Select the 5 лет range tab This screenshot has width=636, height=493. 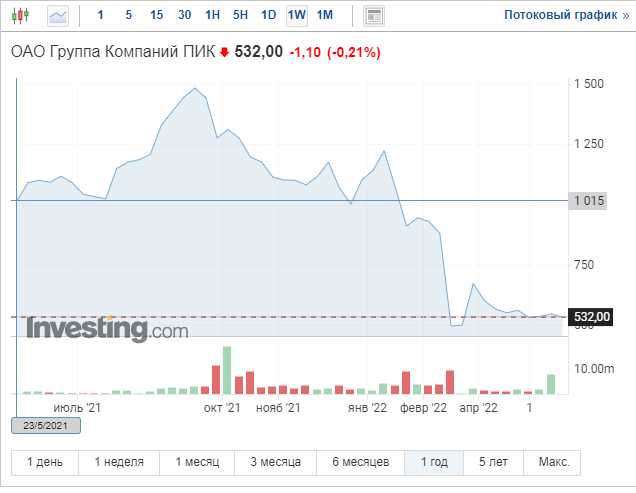click(x=493, y=462)
